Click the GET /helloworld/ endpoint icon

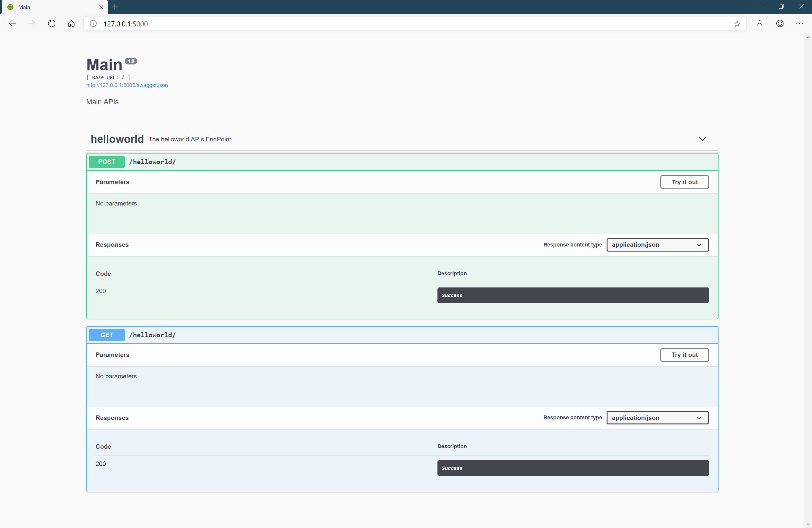tap(107, 334)
